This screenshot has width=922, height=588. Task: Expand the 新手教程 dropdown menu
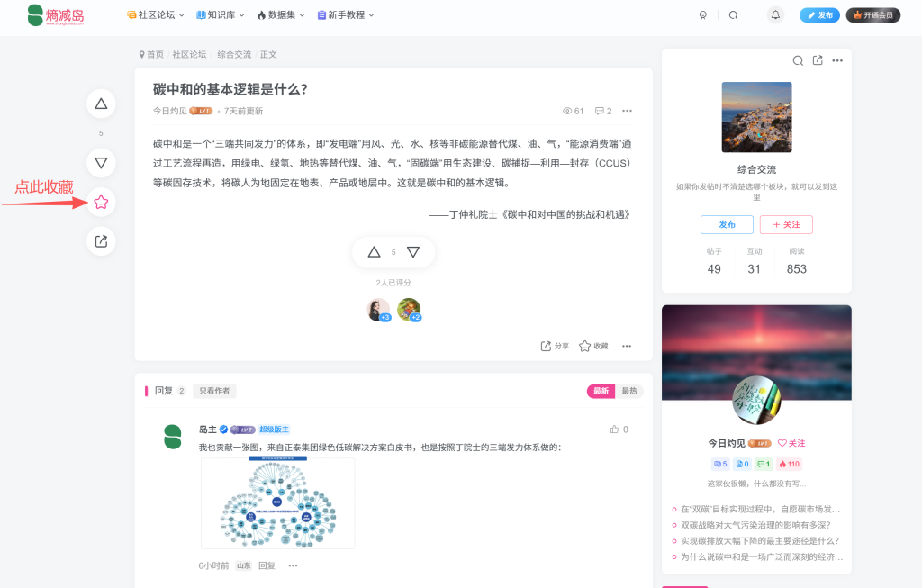(346, 15)
